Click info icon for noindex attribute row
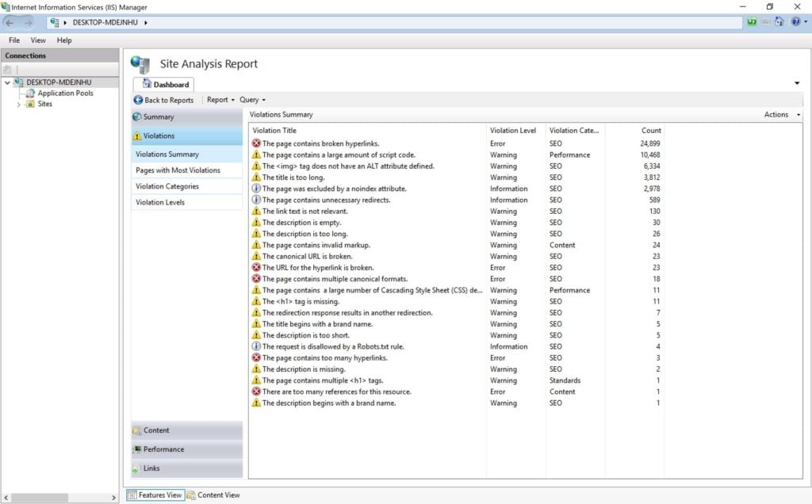This screenshot has width=812, height=504. point(256,189)
